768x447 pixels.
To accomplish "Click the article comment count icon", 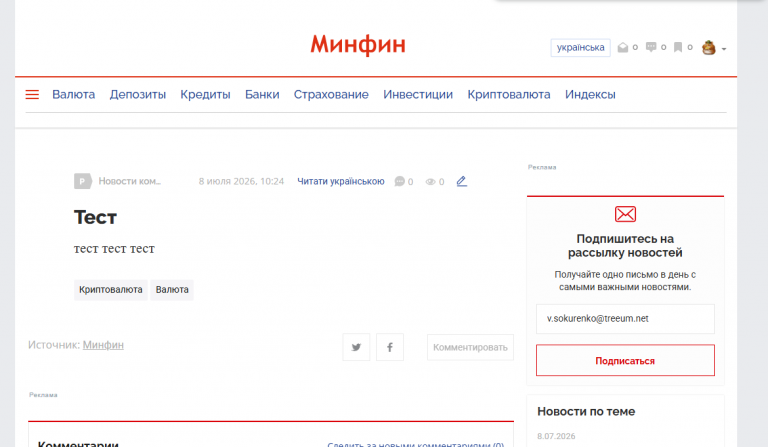I will tap(400, 182).
